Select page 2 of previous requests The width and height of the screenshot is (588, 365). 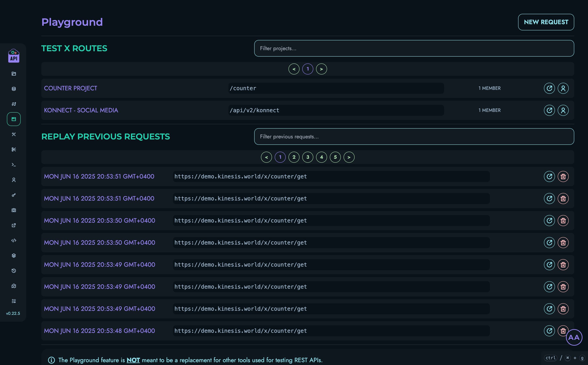coord(294,157)
